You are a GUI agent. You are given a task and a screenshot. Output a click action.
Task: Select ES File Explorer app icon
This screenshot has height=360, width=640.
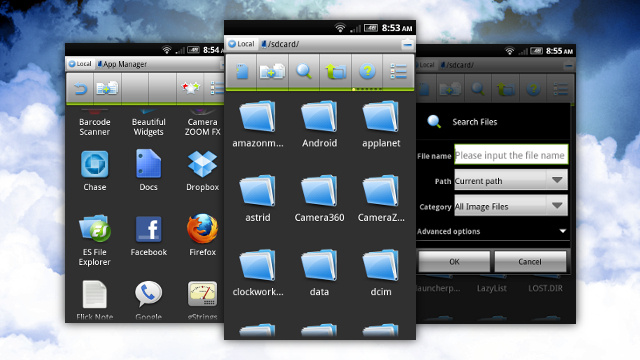coord(94,229)
